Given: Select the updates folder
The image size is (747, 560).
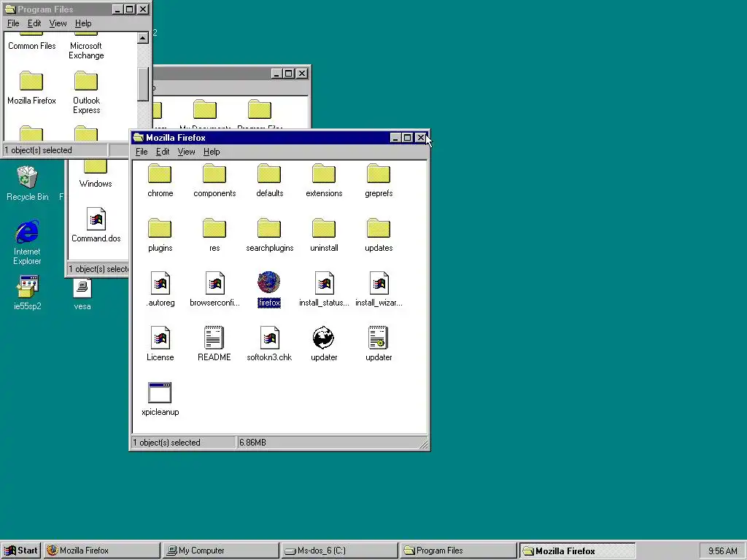Looking at the screenshot, I should click(379, 228).
